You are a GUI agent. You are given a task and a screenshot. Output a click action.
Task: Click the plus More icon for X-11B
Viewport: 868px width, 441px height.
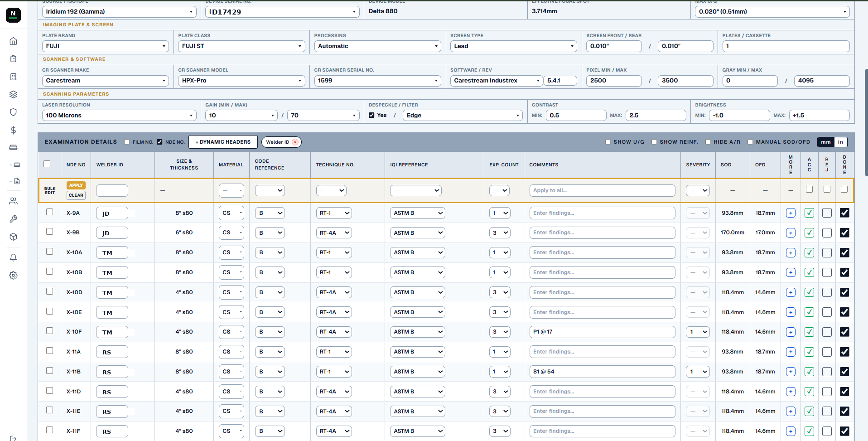(791, 372)
